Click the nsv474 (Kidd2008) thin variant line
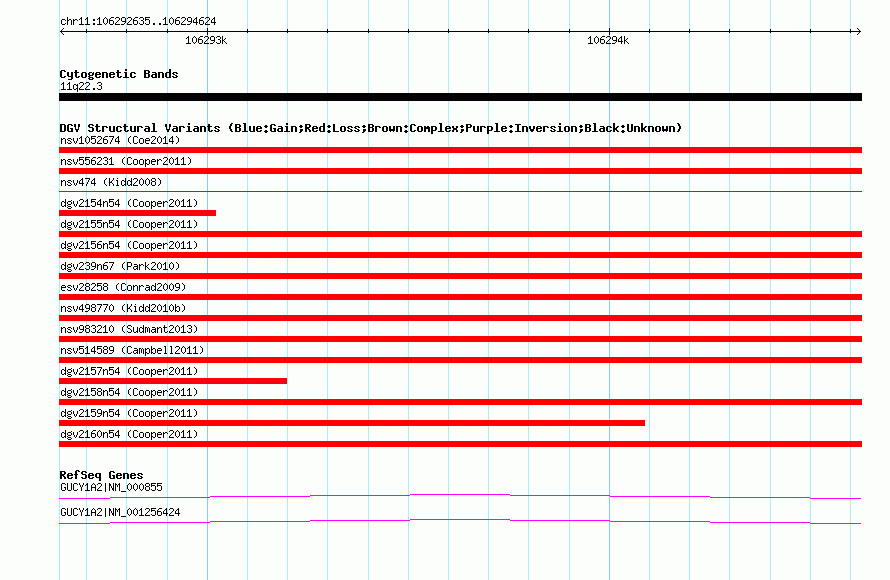Viewport: 890px width, 580px height. (x=460, y=192)
